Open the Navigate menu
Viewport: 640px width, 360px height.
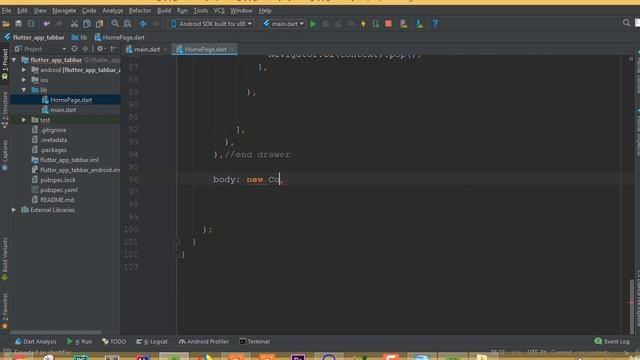point(64,11)
